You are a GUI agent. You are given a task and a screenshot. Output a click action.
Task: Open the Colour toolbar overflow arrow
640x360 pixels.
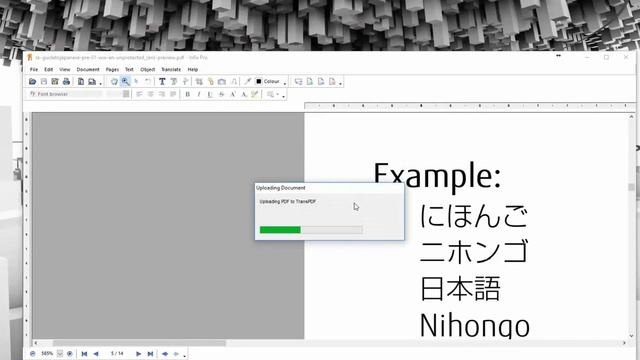coord(285,84)
